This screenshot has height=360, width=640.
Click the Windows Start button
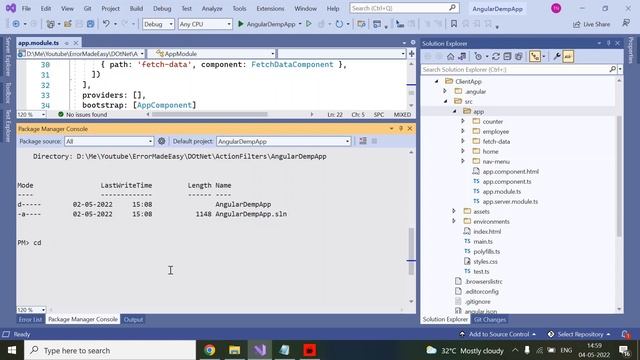(12, 350)
